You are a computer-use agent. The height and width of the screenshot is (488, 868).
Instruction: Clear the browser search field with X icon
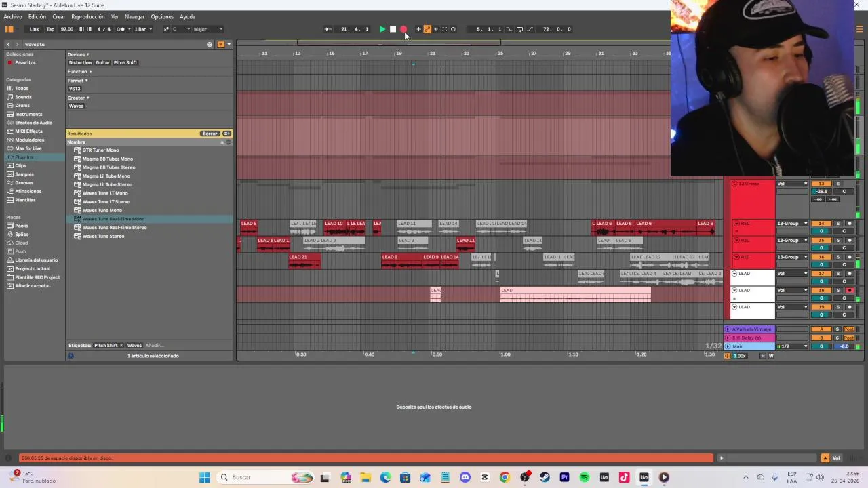210,44
